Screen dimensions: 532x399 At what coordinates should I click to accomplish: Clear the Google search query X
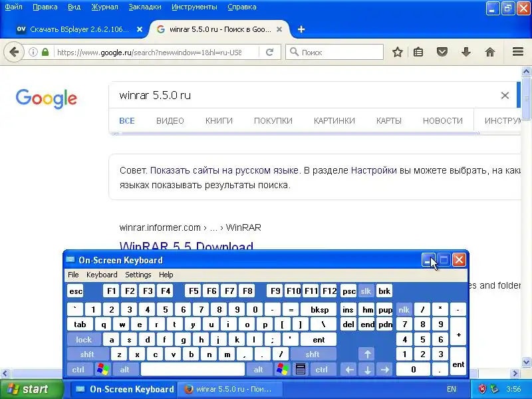505,96
